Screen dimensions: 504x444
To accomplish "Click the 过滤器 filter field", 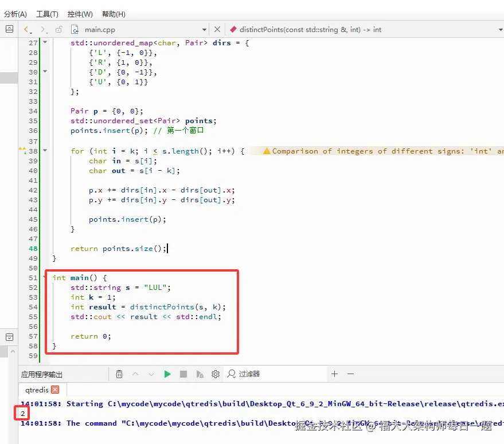I will pos(276,374).
